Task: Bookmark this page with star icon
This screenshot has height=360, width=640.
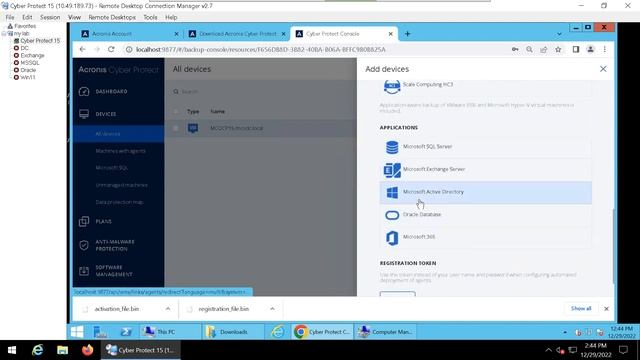Action: (558, 49)
